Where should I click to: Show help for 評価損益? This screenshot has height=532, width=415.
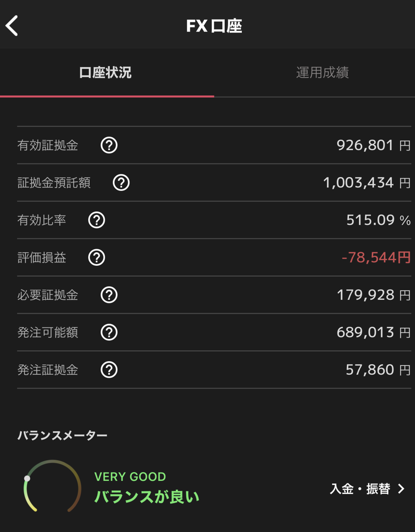(96, 257)
